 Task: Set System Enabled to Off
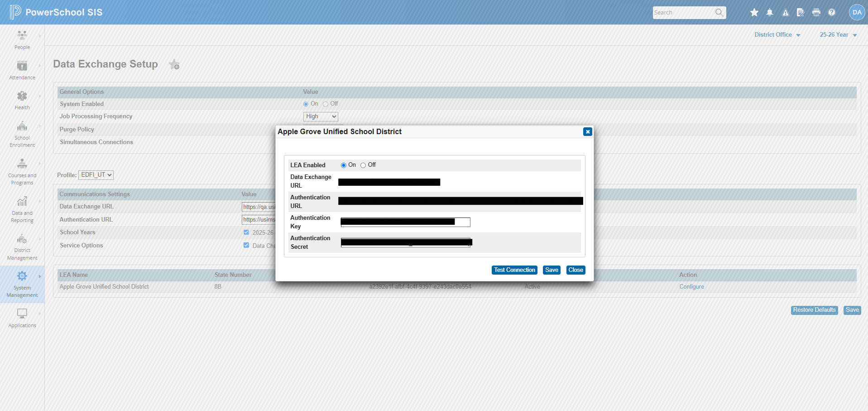tap(326, 104)
